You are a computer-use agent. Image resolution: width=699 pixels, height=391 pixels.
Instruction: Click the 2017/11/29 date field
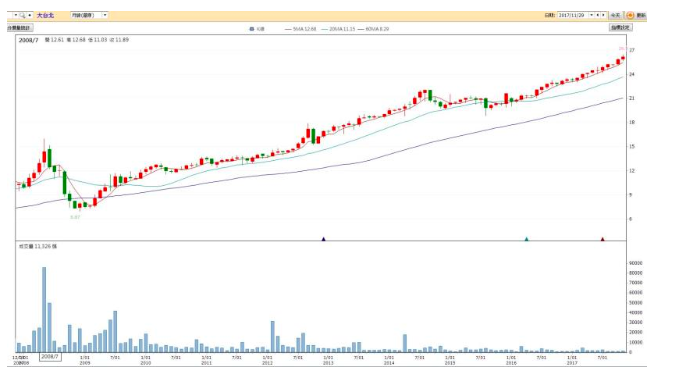click(572, 15)
